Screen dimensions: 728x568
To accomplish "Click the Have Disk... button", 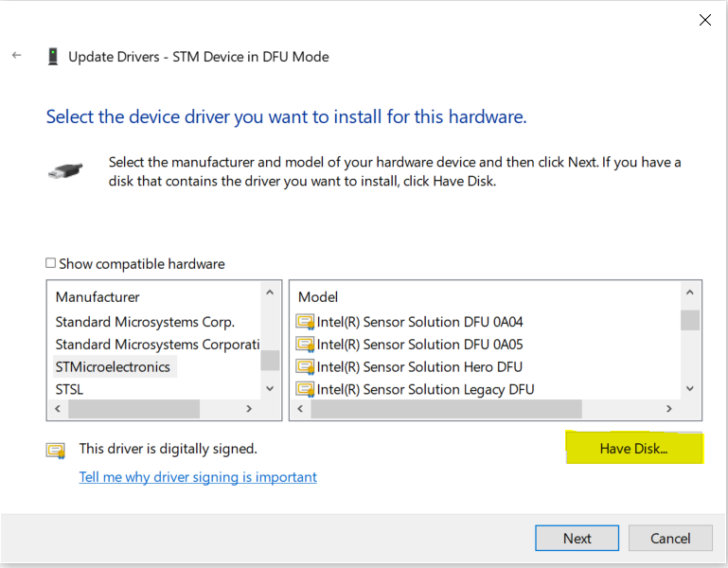I will pos(633,449).
